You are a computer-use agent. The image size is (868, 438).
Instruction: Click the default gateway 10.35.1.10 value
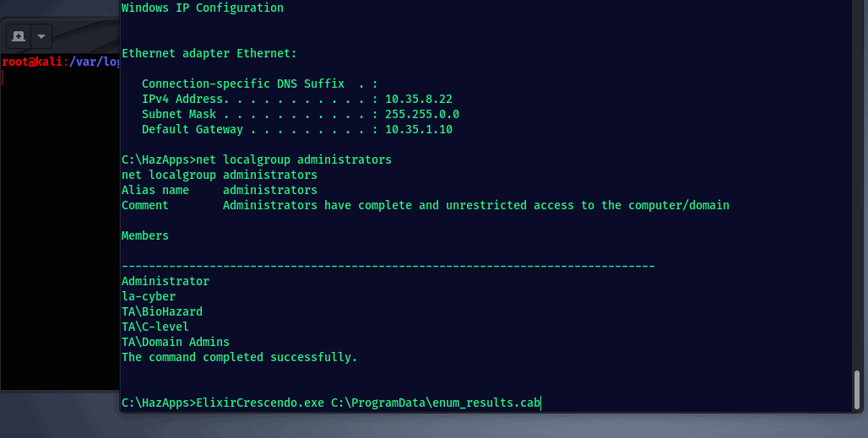click(418, 129)
